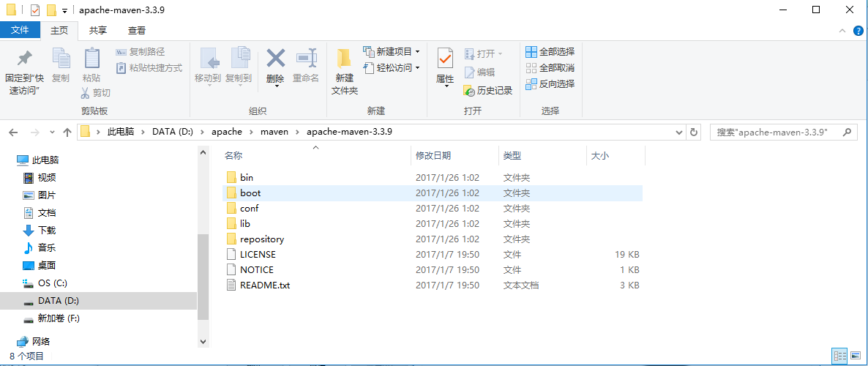Image resolution: width=868 pixels, height=366 pixels.
Task: Click the Rename (重命名) icon
Action: [x=306, y=58]
